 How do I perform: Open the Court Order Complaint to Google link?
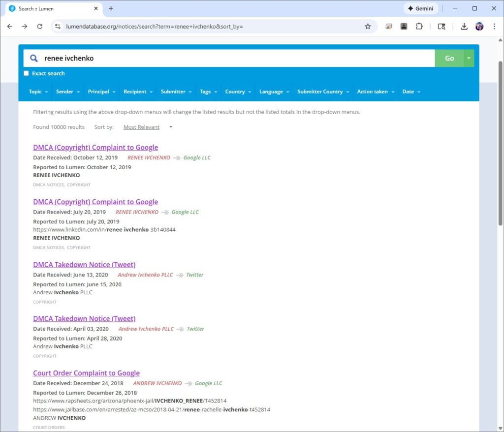(x=86, y=373)
